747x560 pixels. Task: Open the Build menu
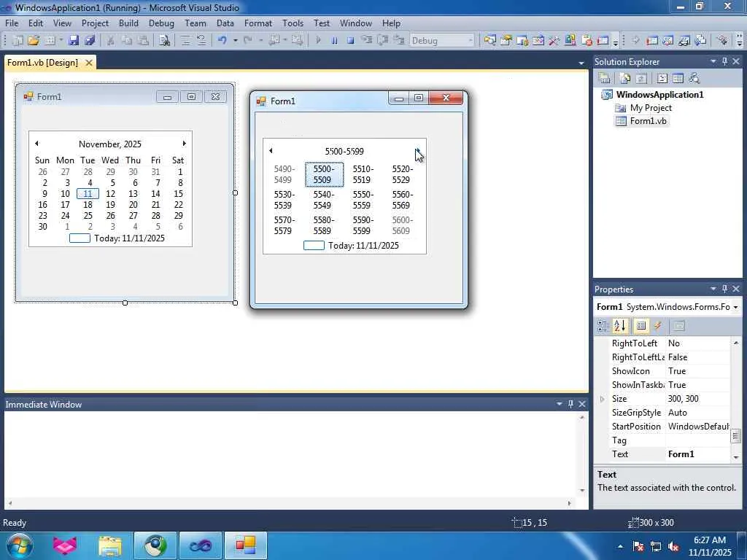(x=128, y=23)
